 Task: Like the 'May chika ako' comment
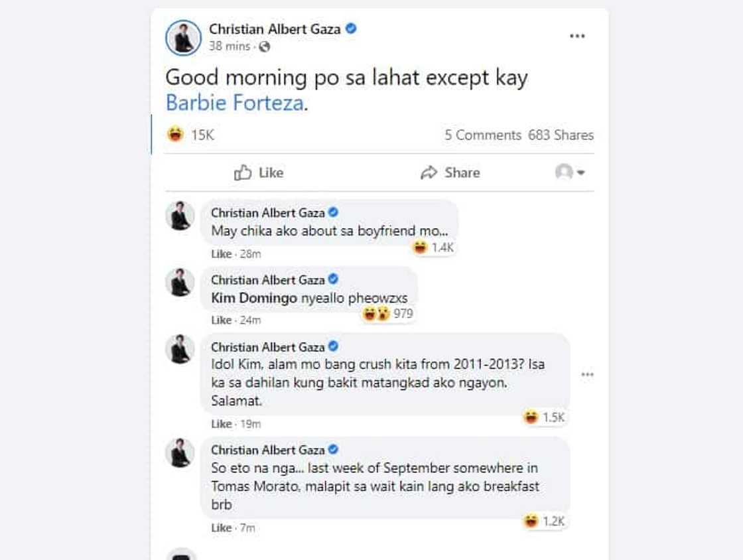[221, 254]
